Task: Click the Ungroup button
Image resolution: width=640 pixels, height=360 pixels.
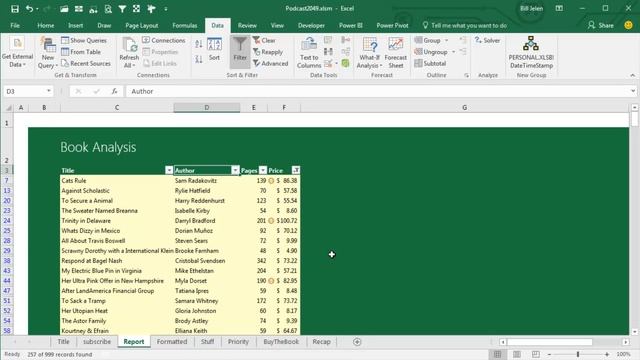Action: [431, 52]
